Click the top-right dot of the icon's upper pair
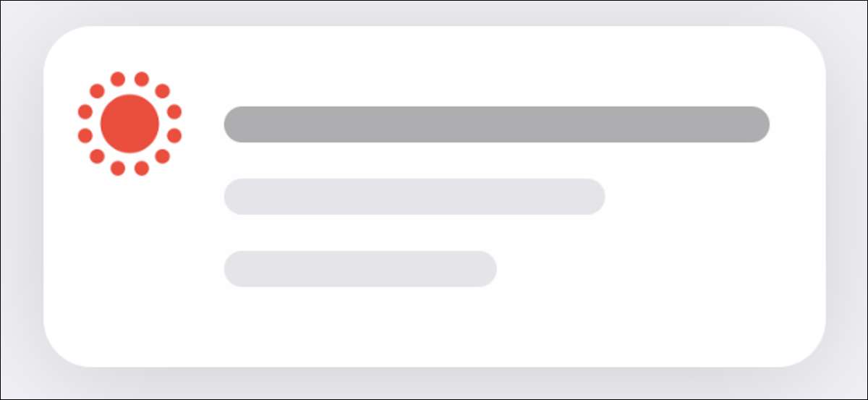Image resolution: width=868 pixels, height=400 pixels. tap(142, 79)
